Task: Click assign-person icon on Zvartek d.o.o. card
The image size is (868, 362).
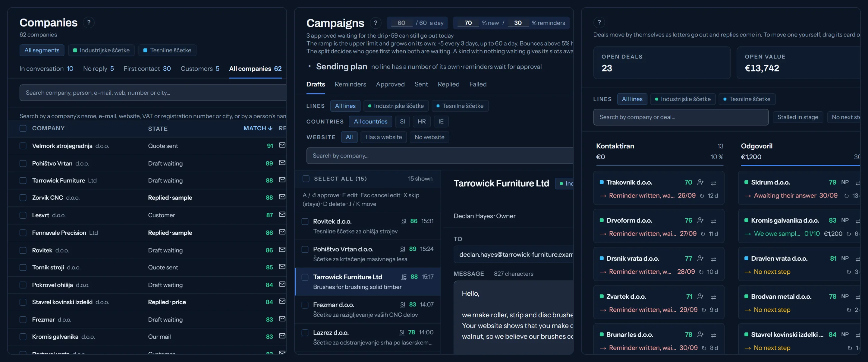Action: (700, 297)
